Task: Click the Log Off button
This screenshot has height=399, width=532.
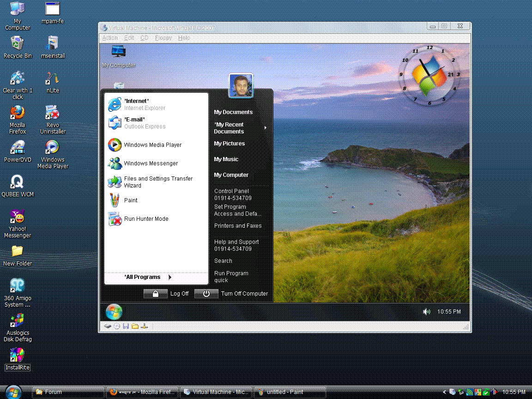Action: [166, 294]
